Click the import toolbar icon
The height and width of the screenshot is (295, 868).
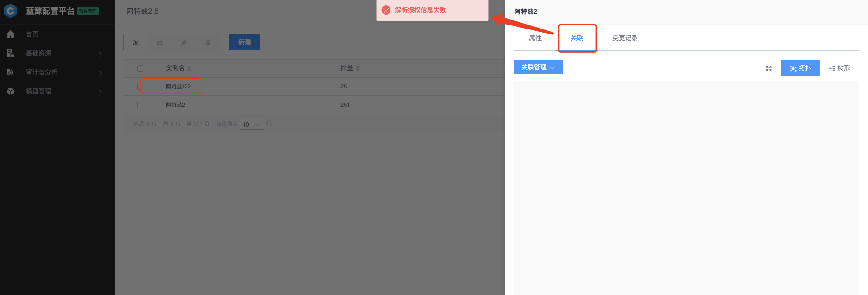tap(136, 43)
